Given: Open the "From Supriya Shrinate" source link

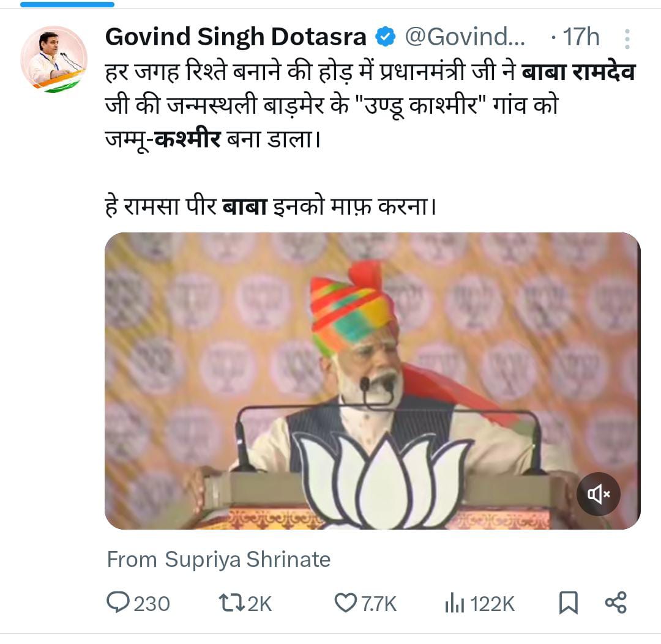Looking at the screenshot, I should click(218, 560).
